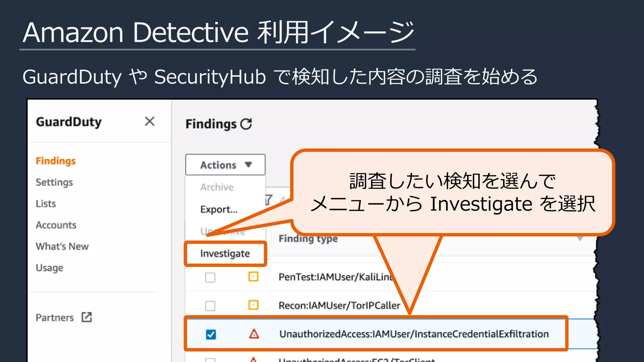Go to Lists in the sidebar
The width and height of the screenshot is (644, 362).
point(46,204)
